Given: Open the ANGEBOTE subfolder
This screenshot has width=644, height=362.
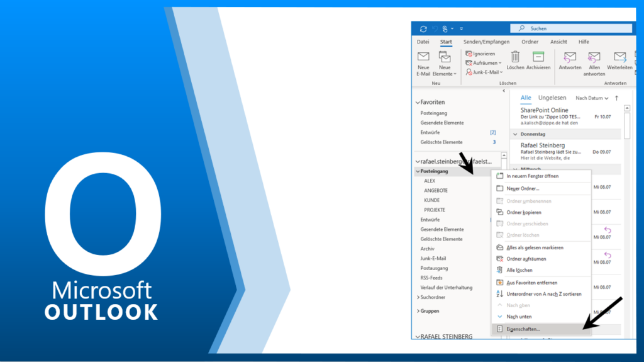Looking at the screenshot, I should (x=436, y=191).
